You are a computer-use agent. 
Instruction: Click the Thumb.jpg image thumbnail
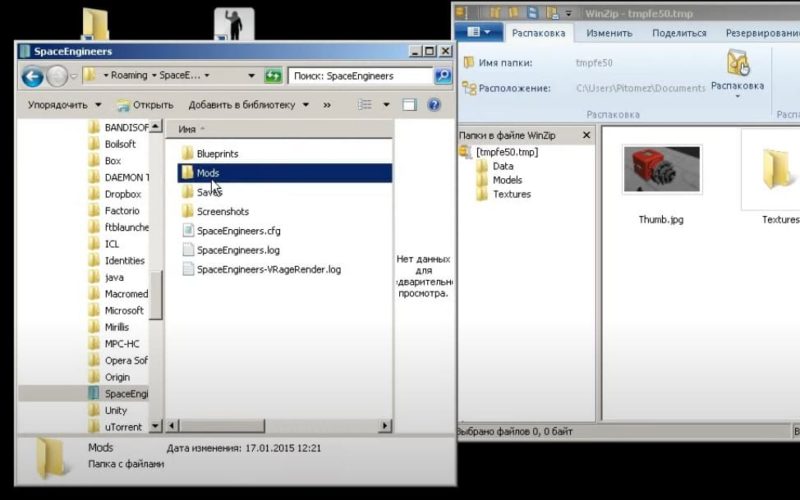661,169
